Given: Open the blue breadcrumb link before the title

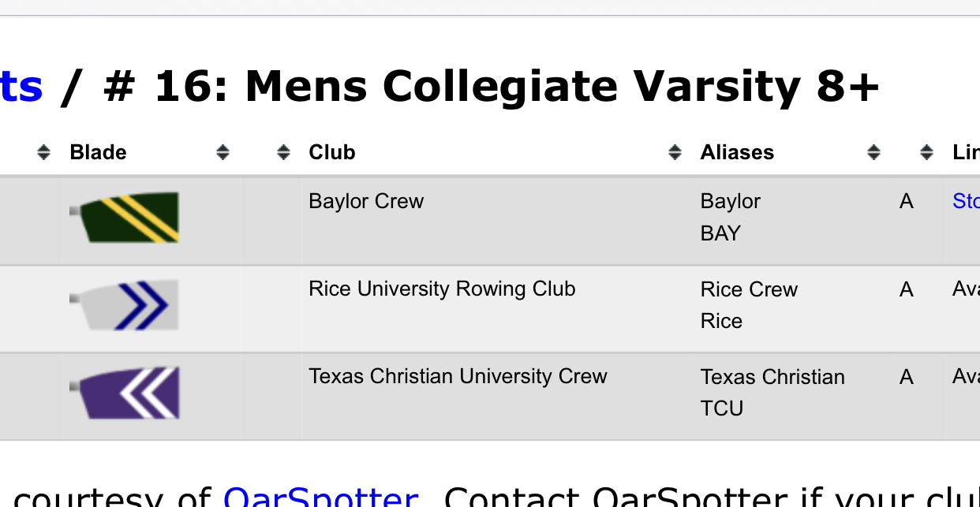Looking at the screenshot, I should tap(21, 87).
